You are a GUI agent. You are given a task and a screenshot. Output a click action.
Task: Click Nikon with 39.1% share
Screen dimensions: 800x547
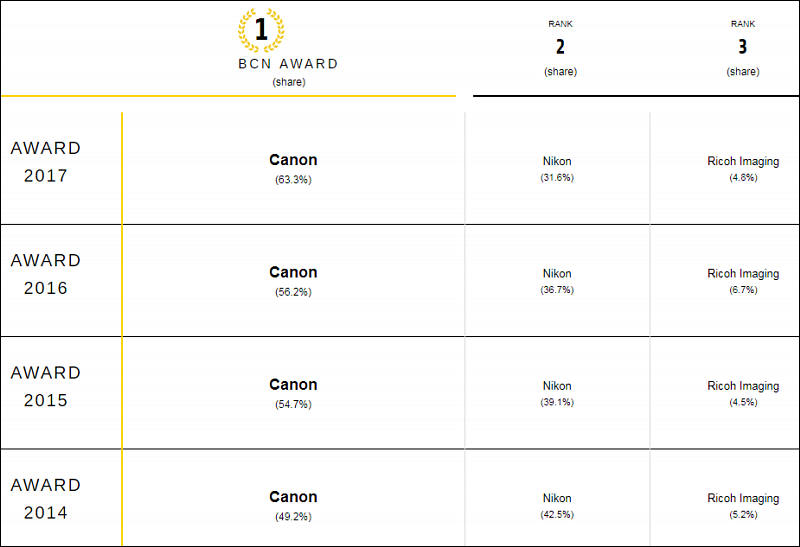pos(557,386)
